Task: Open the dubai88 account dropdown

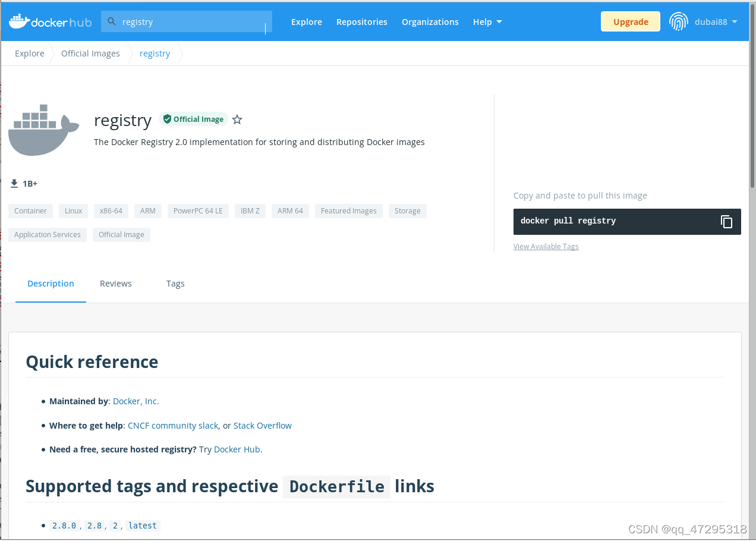Action: (x=716, y=22)
